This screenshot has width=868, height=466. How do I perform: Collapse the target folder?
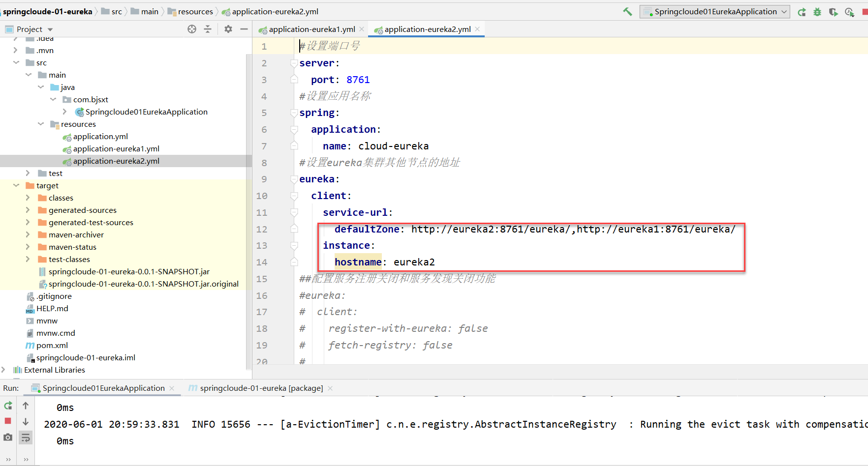tap(15, 185)
